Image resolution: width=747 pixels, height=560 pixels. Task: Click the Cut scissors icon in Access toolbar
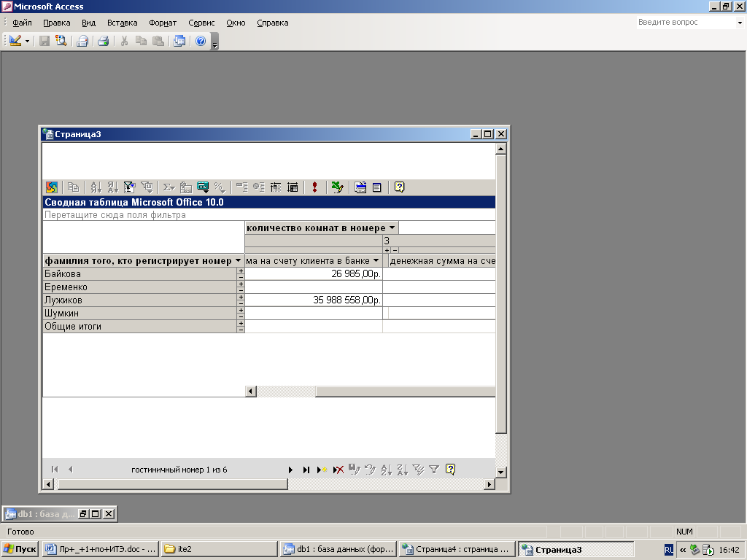pyautogui.click(x=124, y=41)
